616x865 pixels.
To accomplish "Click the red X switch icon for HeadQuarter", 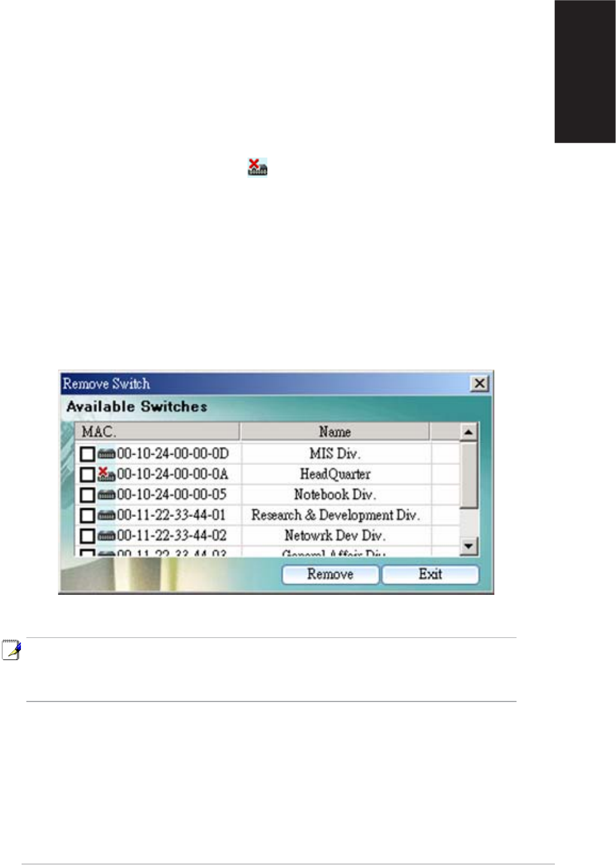I will pos(106,474).
